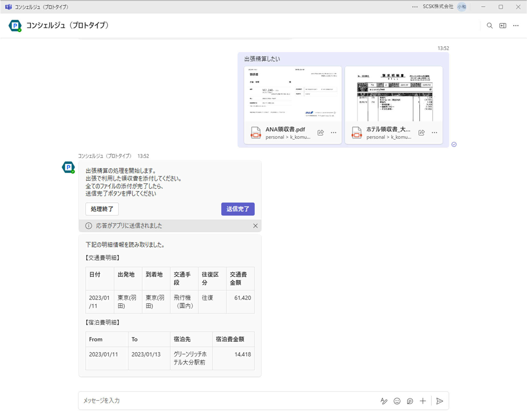Insert a Loop component icon
The width and height of the screenshot is (527, 420).
410,401
